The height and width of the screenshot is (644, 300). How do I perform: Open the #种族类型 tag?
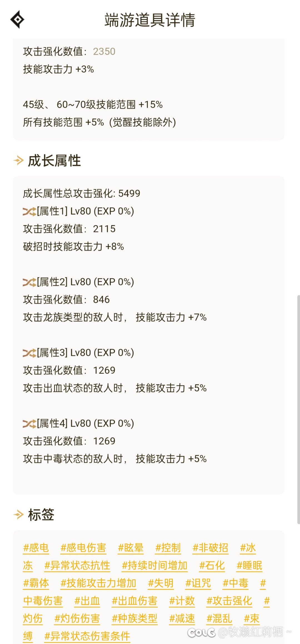coord(134,618)
